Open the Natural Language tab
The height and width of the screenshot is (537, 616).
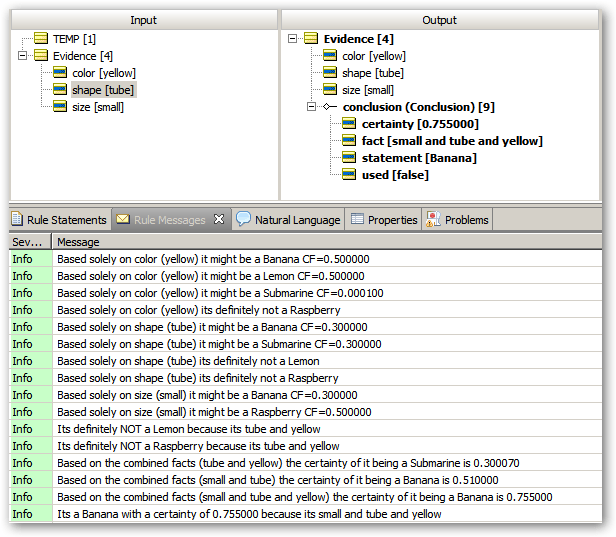point(296,219)
